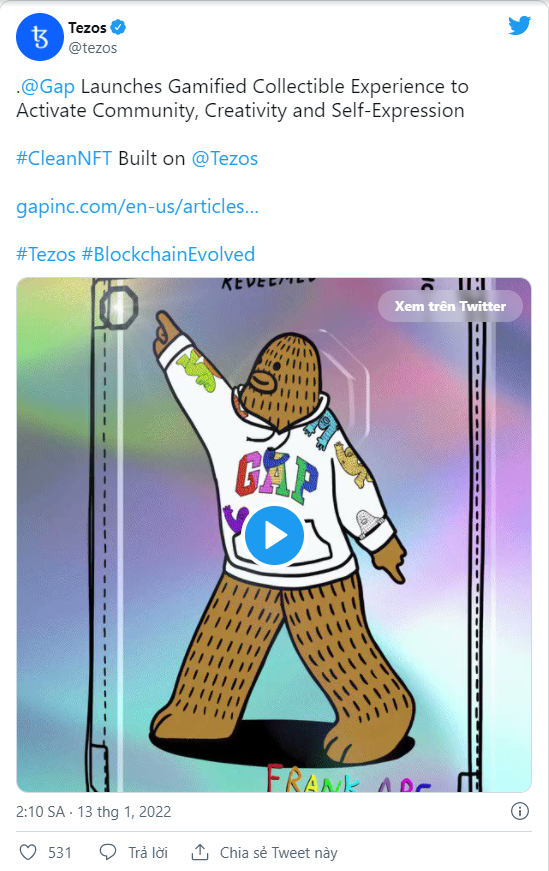Open the tweet info circle icon

[519, 811]
